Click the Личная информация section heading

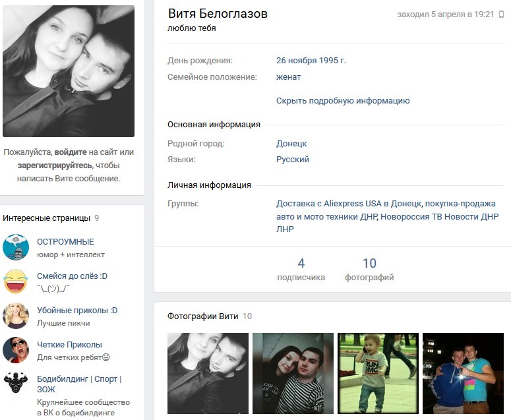(209, 185)
